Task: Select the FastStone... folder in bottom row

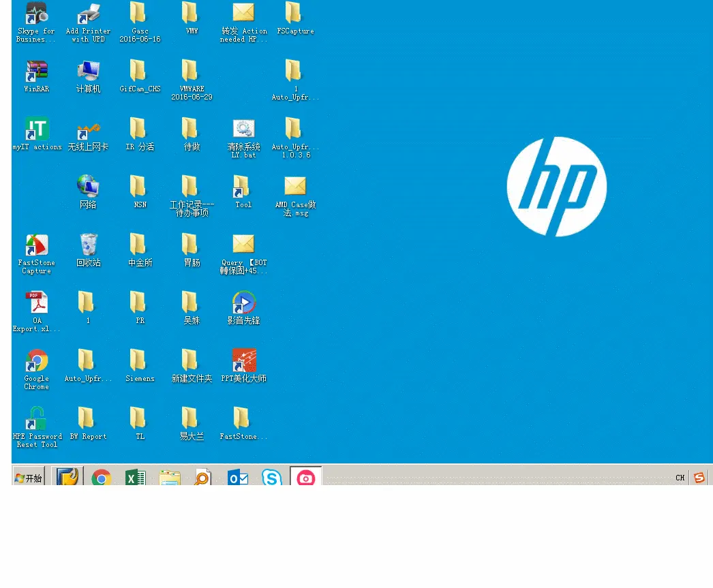Action: [243, 424]
